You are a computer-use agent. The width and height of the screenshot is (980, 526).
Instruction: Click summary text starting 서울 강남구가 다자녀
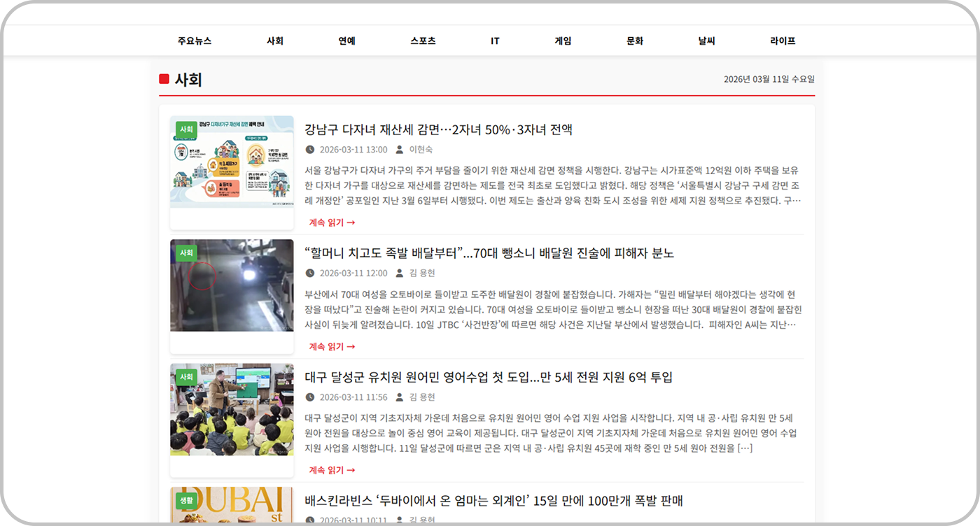click(554, 185)
